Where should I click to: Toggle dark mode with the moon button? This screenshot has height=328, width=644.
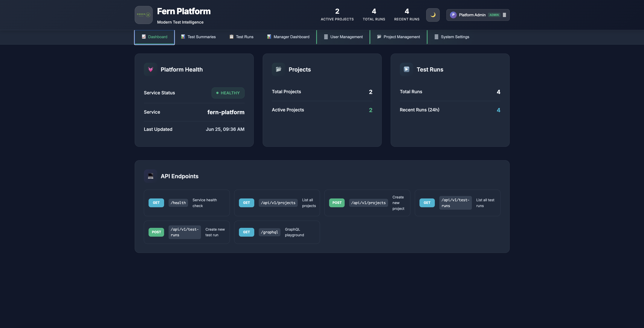pyautogui.click(x=433, y=15)
